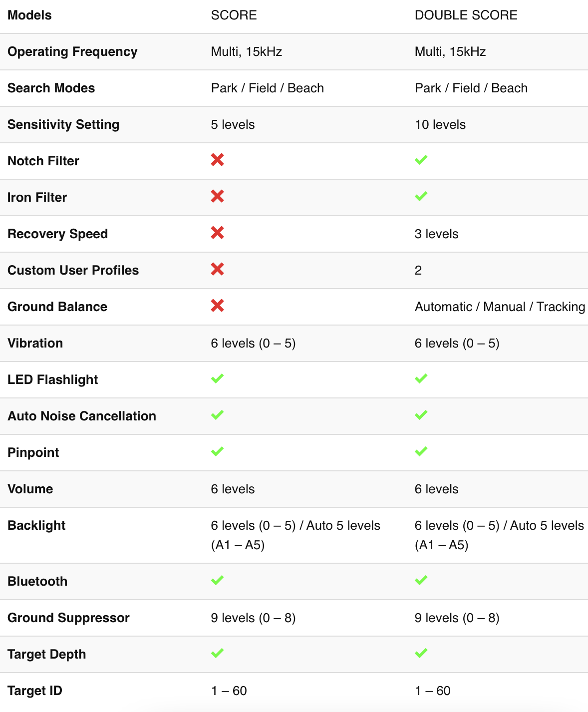Image resolution: width=588 pixels, height=712 pixels.
Task: Click the red X for SCORE Ground Balance
Action: coord(217,306)
